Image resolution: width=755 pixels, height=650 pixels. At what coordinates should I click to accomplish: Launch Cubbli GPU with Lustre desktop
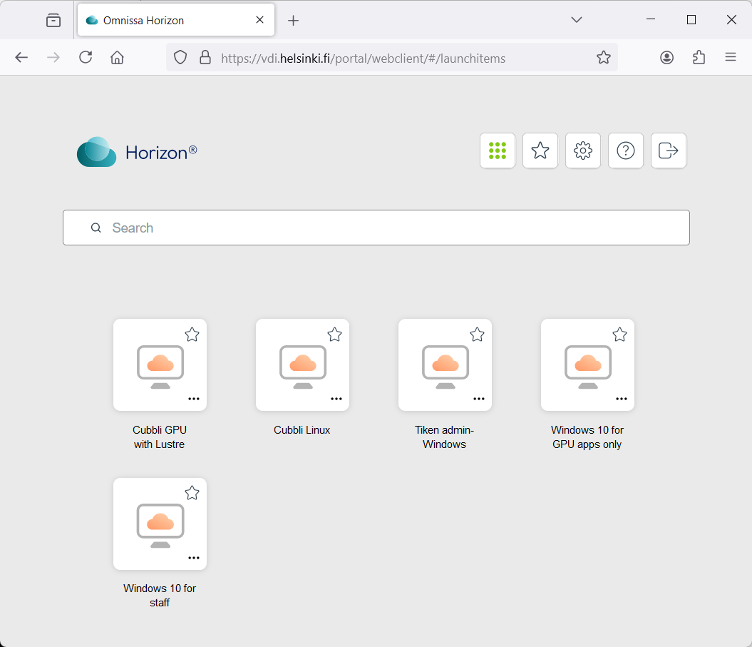pos(160,367)
